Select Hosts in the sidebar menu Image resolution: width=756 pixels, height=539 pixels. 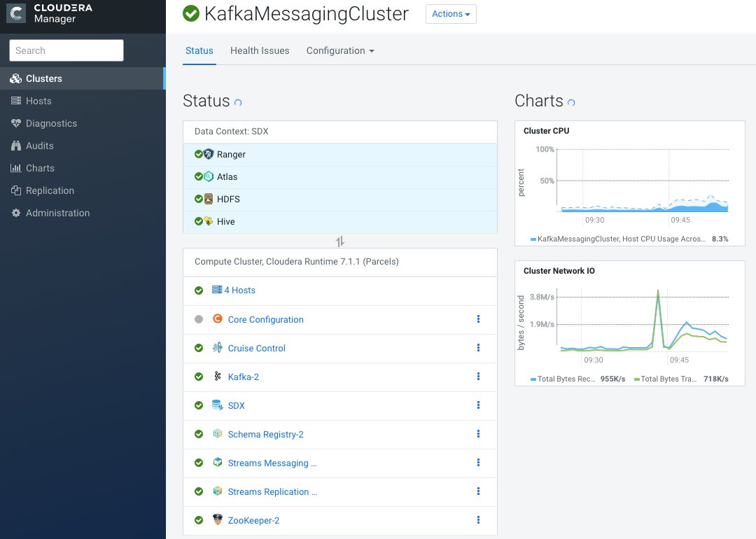coord(82,101)
